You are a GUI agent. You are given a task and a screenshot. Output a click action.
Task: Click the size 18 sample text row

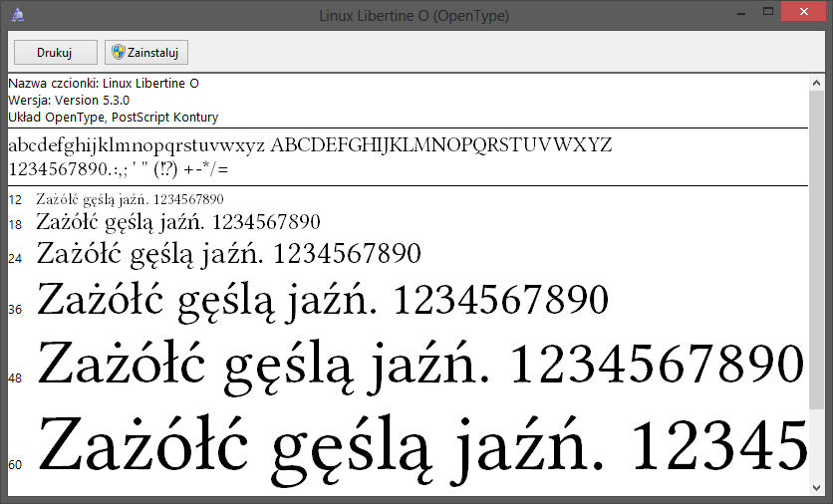178,222
